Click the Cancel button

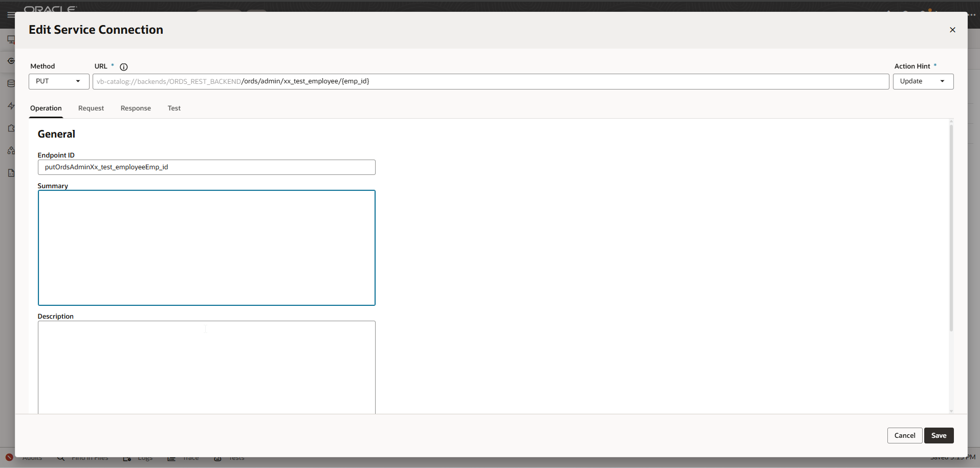click(904, 436)
